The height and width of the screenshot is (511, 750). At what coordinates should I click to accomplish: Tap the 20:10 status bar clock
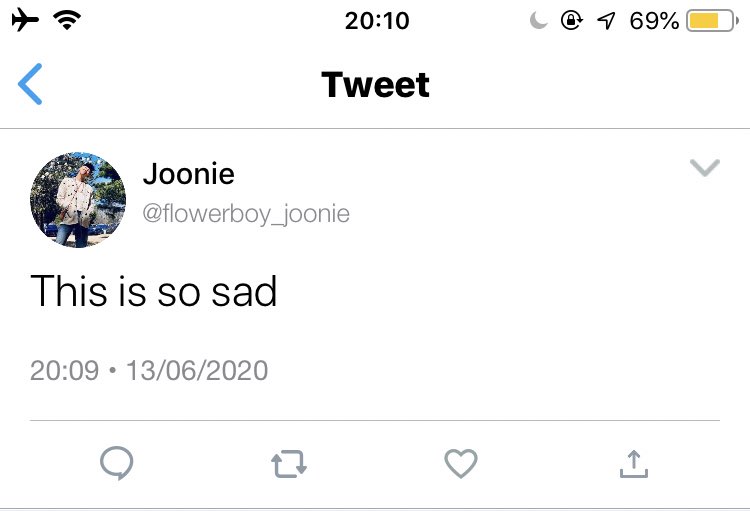coord(377,21)
